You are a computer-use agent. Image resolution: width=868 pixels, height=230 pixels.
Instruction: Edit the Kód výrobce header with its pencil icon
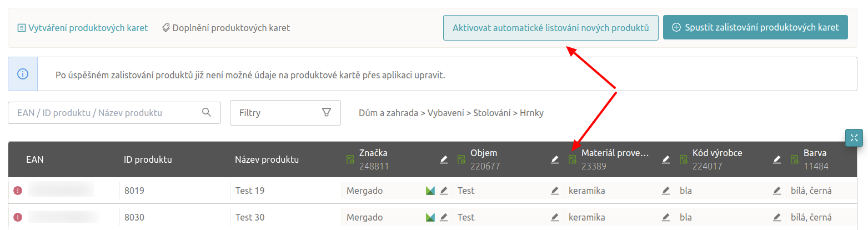pyautogui.click(x=776, y=160)
